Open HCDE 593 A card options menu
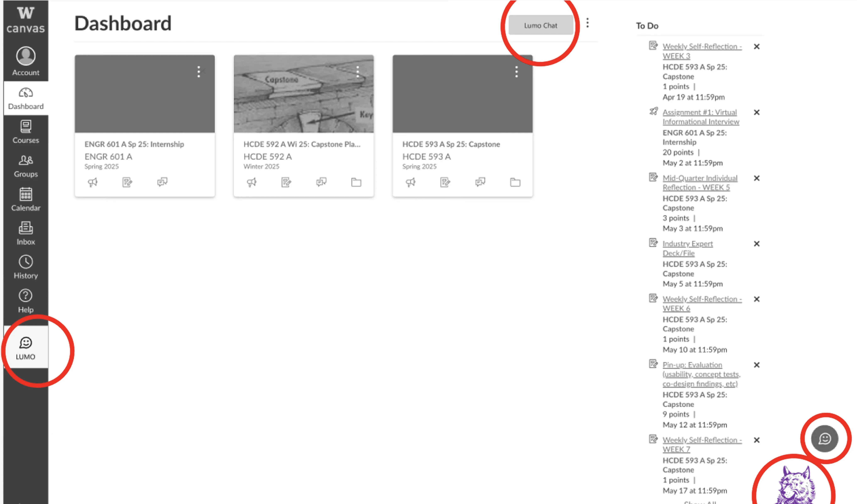This screenshot has height=504, width=857. coord(516,72)
